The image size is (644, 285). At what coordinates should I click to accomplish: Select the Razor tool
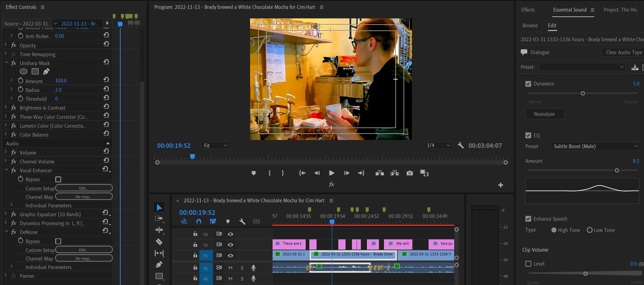(159, 242)
